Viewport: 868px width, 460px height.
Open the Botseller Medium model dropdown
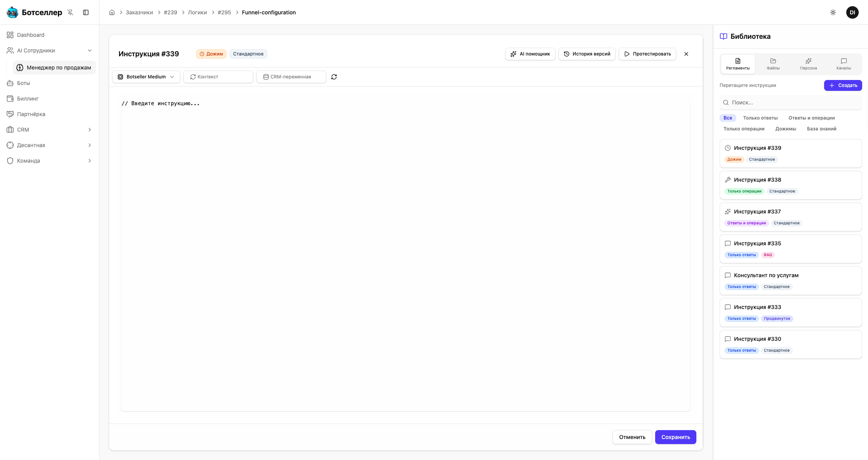tap(146, 77)
